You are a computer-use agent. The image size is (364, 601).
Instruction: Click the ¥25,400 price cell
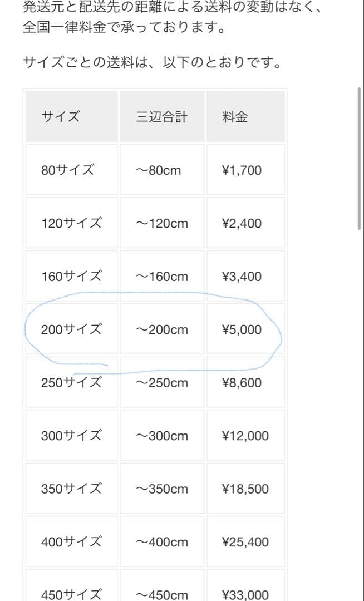tap(245, 542)
